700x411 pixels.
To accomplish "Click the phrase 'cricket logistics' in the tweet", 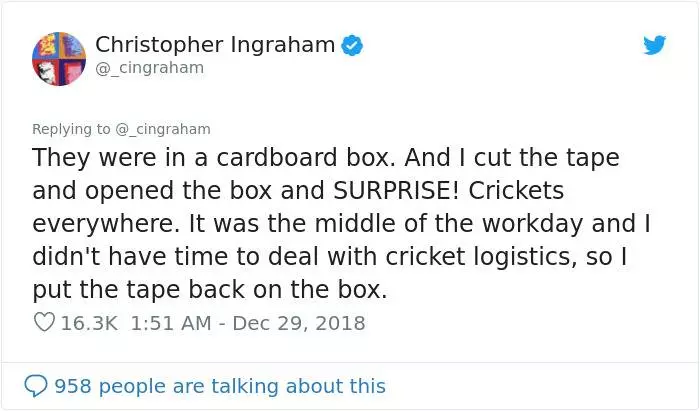I will (x=478, y=257).
